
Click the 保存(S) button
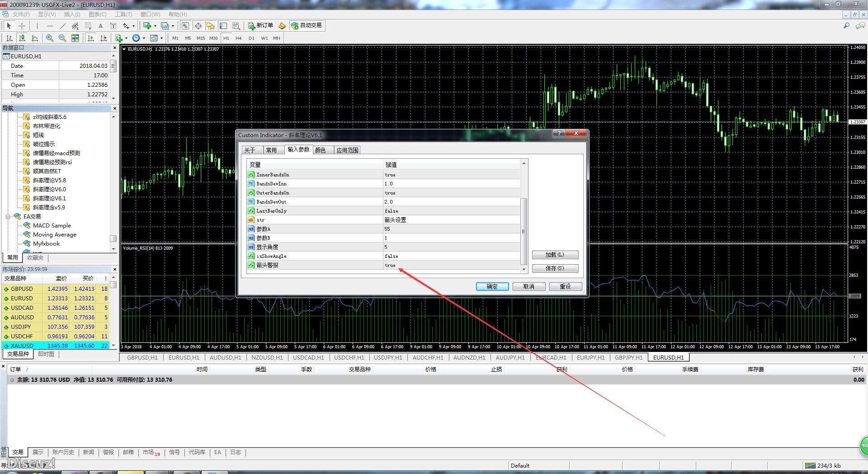555,268
